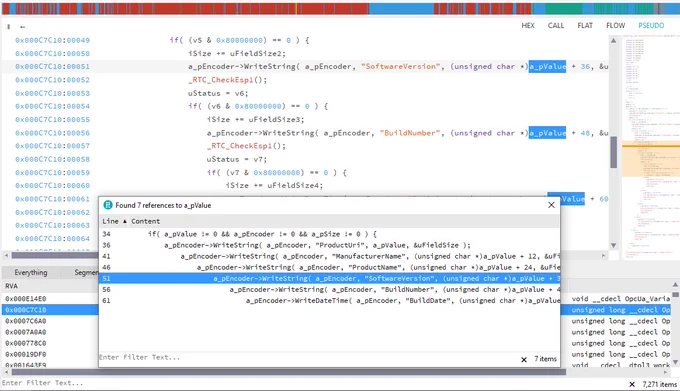Screen dimensions: 680x391
Task: Click _RTC_CheckEsp1() call on line 52
Action: tap(228, 80)
